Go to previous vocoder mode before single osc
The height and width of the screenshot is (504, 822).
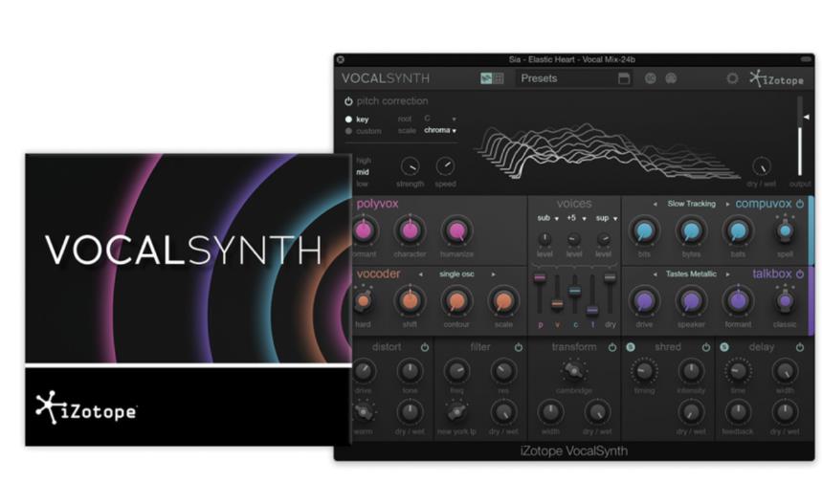click(420, 274)
